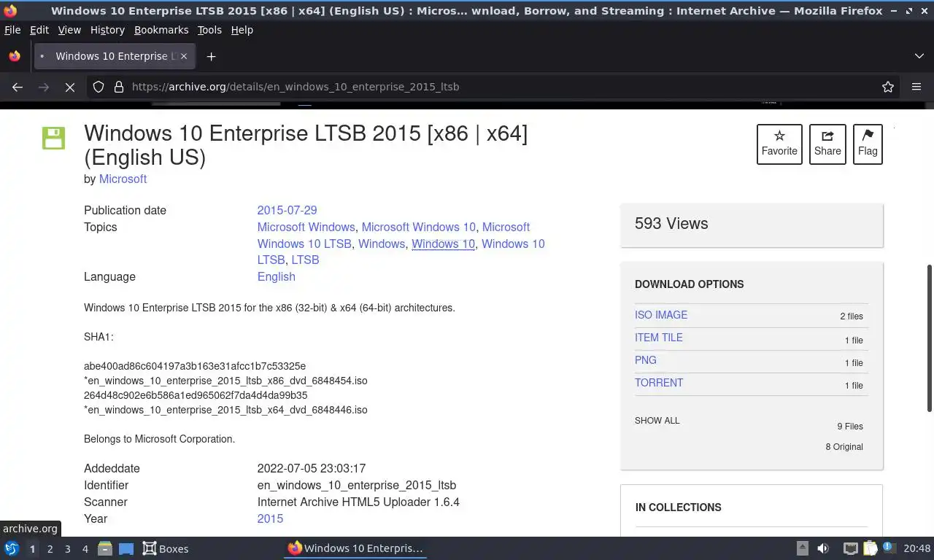
Task: Click the green floppy disk software icon
Action: (53, 138)
